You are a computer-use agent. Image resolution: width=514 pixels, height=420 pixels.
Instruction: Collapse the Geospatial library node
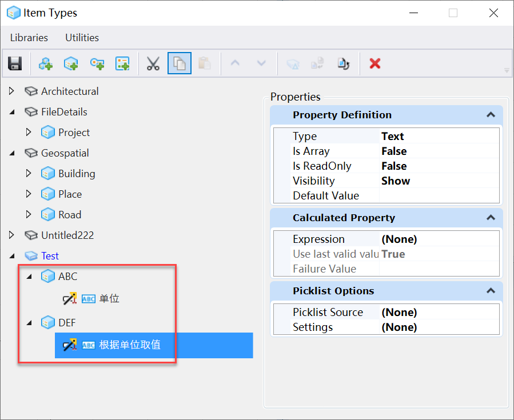pos(12,153)
